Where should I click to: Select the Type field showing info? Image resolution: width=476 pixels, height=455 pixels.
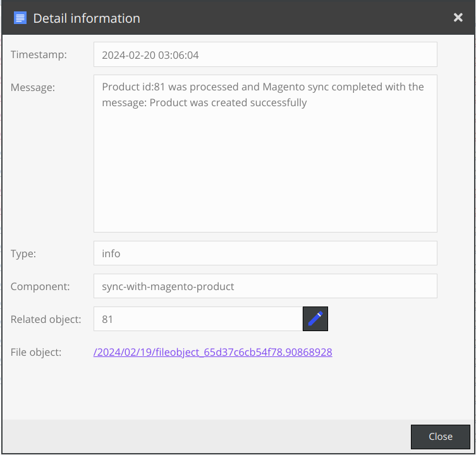(x=265, y=253)
